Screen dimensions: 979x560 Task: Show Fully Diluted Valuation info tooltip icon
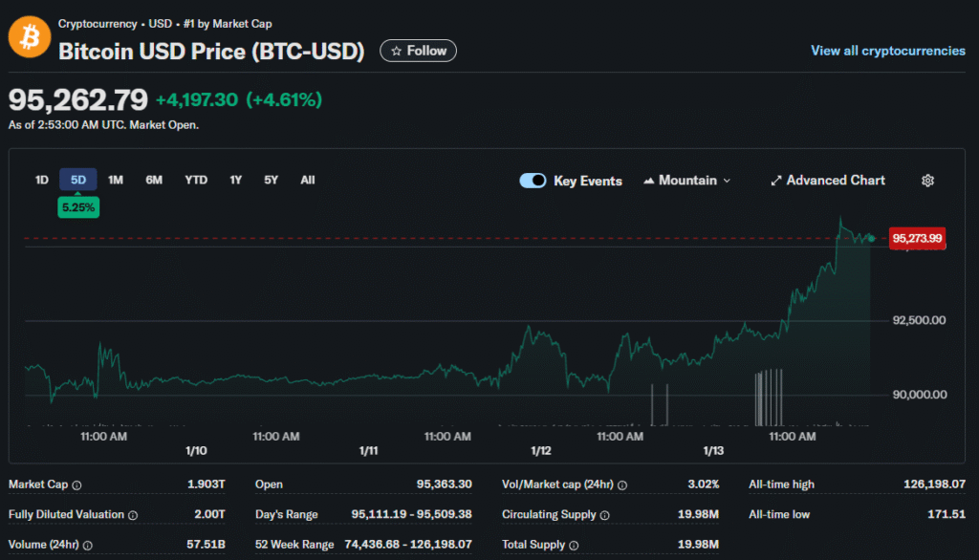point(132,515)
